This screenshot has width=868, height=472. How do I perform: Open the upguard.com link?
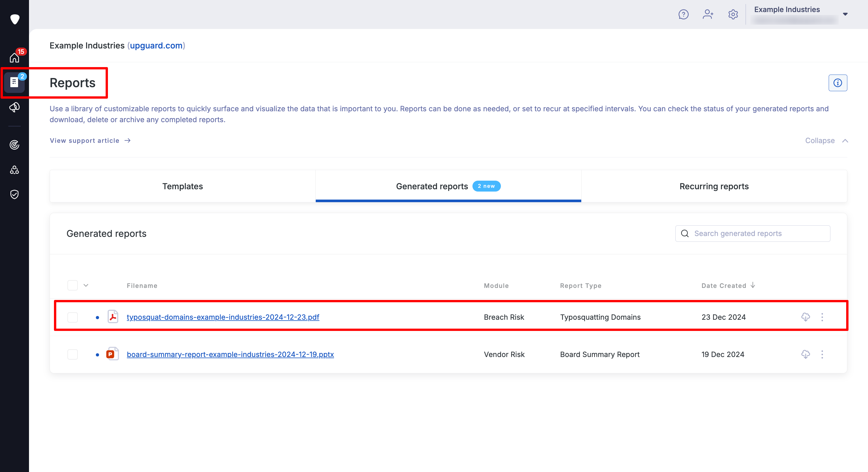coord(156,45)
